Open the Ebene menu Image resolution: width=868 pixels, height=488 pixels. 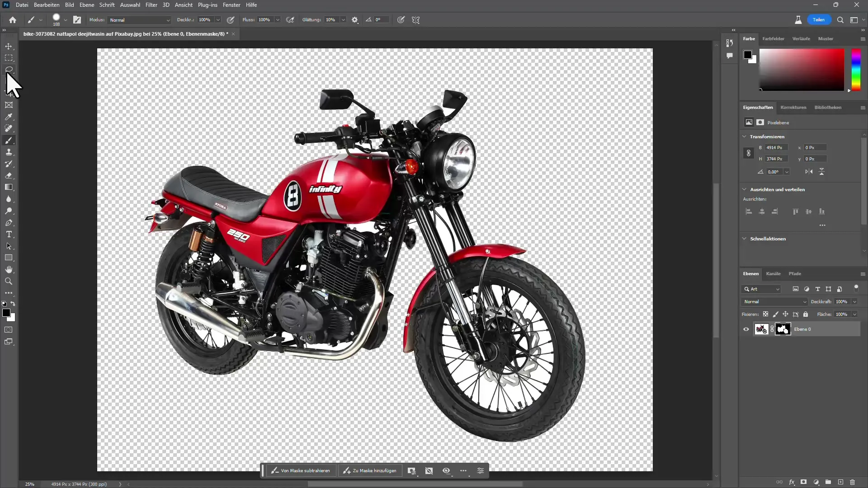[86, 5]
